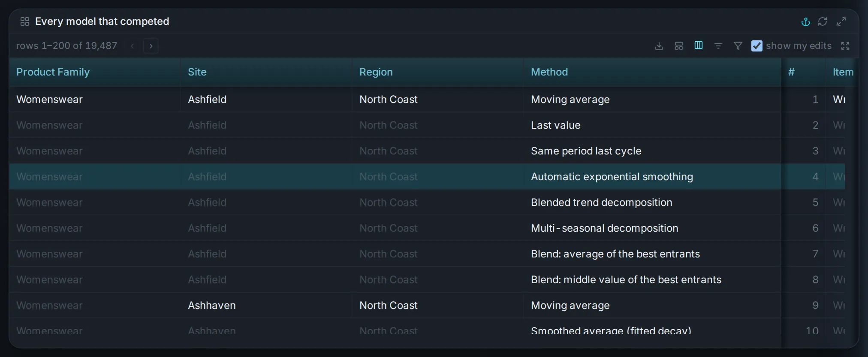Select the Same period last cycle cell
Screen dimensions: 868x357
point(652,151)
